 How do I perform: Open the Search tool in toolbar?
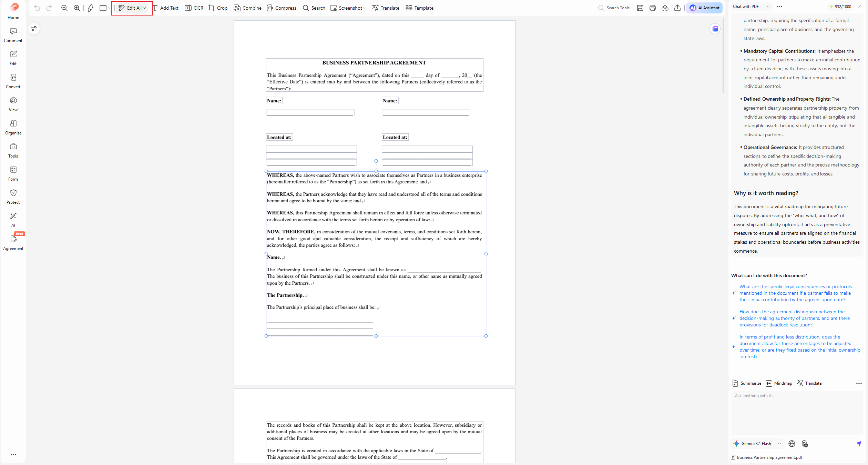click(314, 8)
